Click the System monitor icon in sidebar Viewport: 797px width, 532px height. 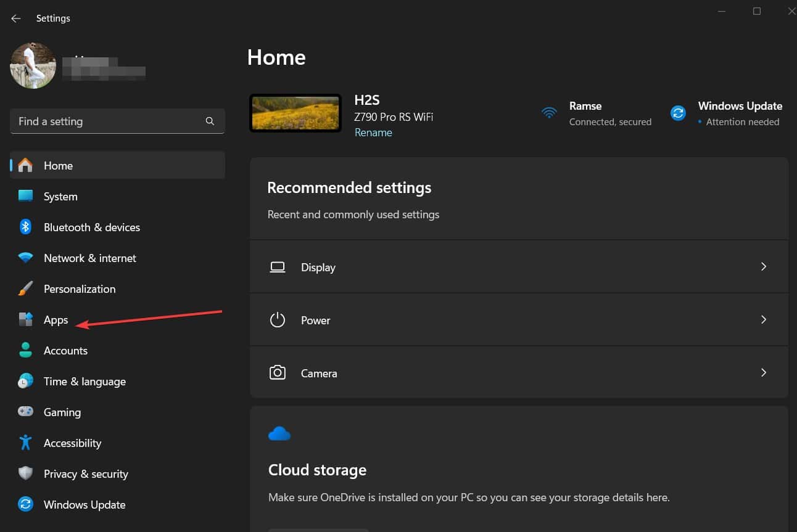click(x=25, y=196)
